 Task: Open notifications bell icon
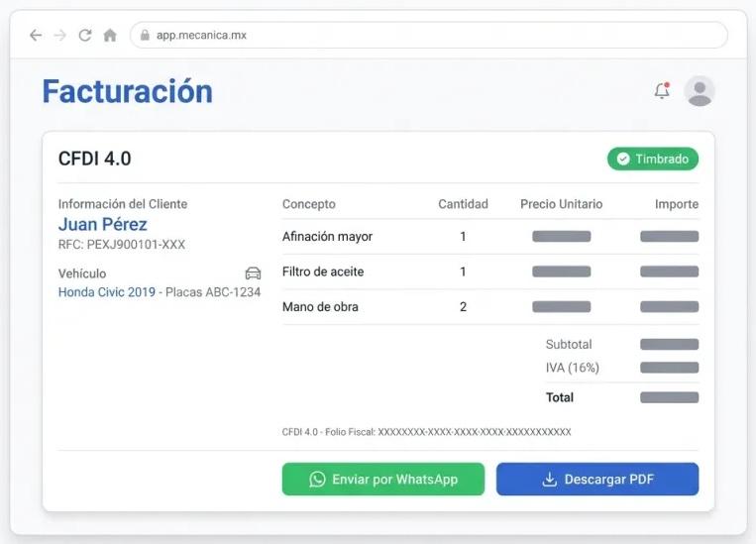pos(662,90)
